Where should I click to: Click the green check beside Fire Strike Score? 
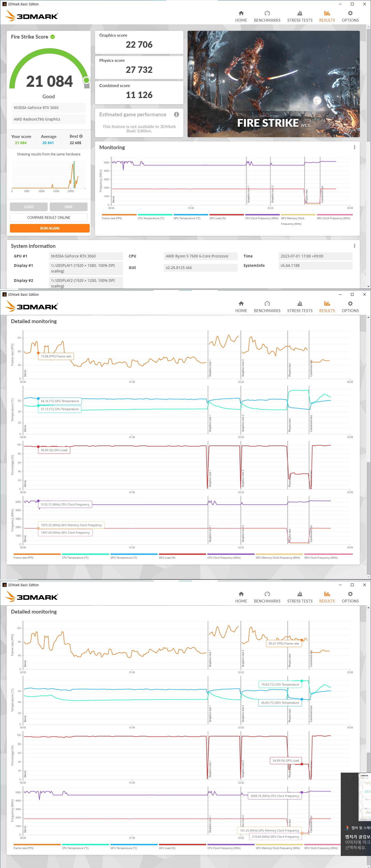[52, 37]
